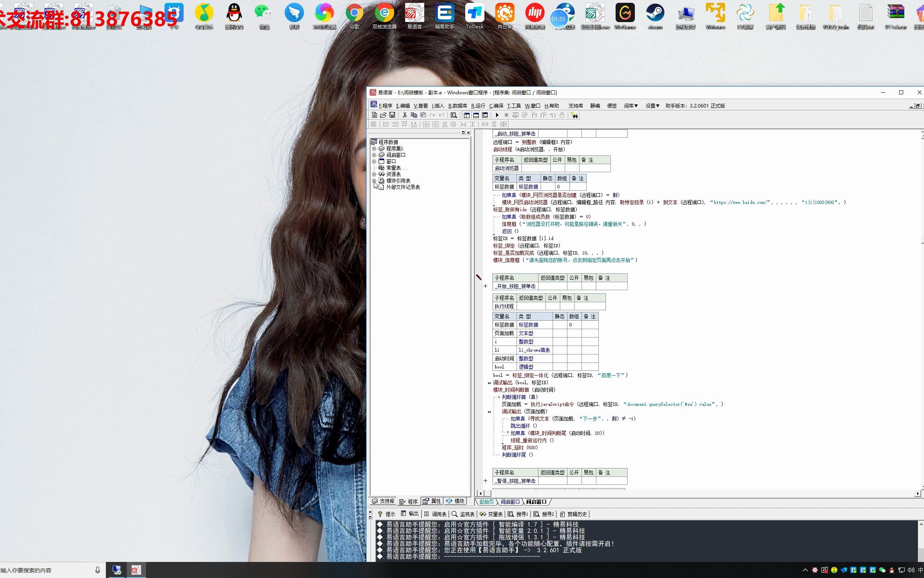Viewport: 924px width, 578px height.
Task: Switch to 模块 panel tab
Action: coord(456,501)
